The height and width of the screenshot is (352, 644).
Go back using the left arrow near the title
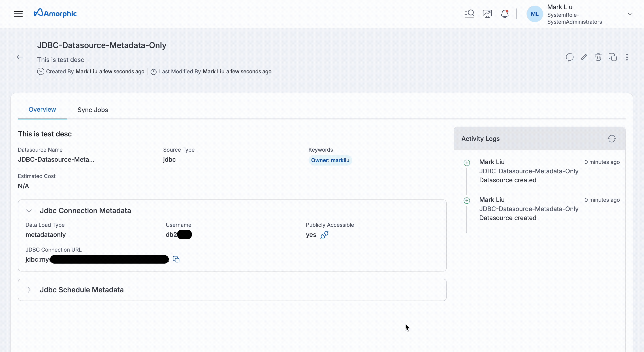tap(20, 57)
